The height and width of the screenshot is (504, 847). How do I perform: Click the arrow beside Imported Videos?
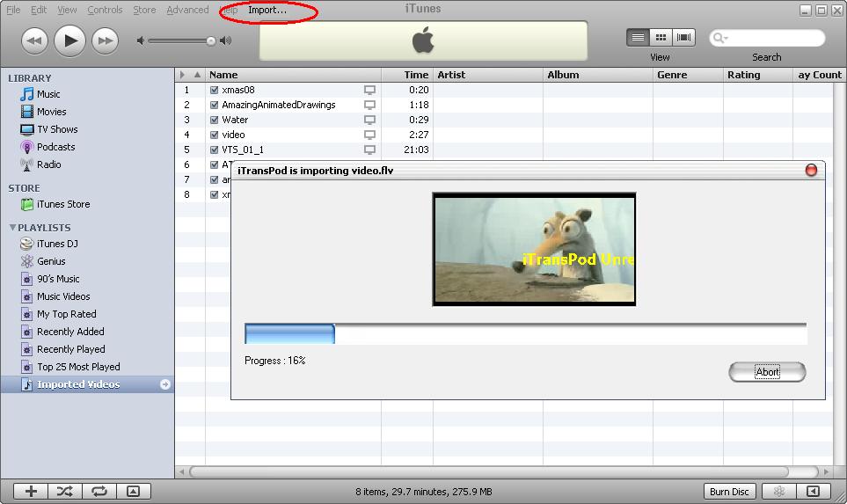point(165,384)
